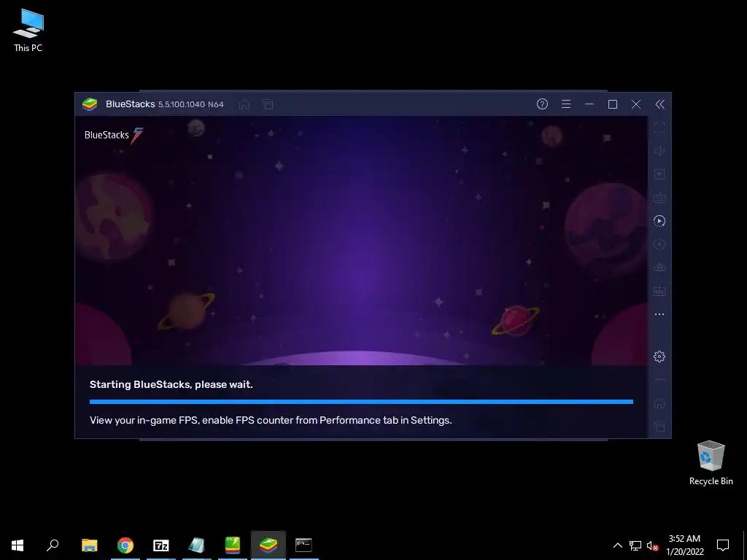Click the sidebar Android back arrow
Viewport: 747px width, 560px height.
point(659,380)
